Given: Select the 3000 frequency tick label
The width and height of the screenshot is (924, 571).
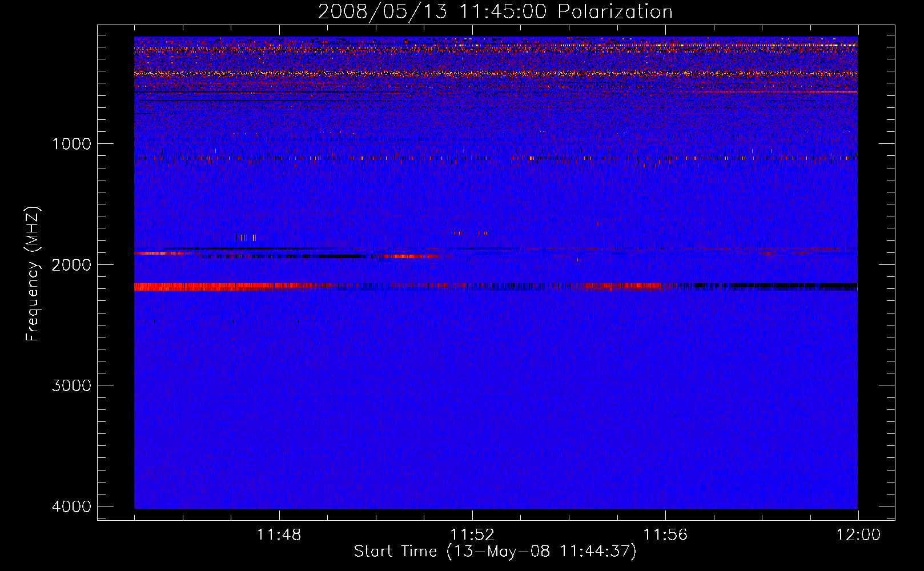Looking at the screenshot, I should pos(71,385).
